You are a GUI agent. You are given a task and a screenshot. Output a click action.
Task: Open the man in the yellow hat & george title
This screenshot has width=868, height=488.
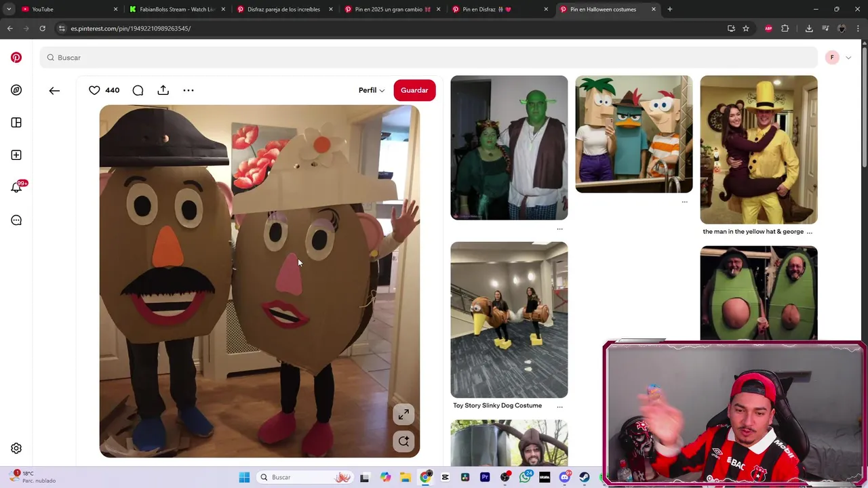[x=753, y=232]
